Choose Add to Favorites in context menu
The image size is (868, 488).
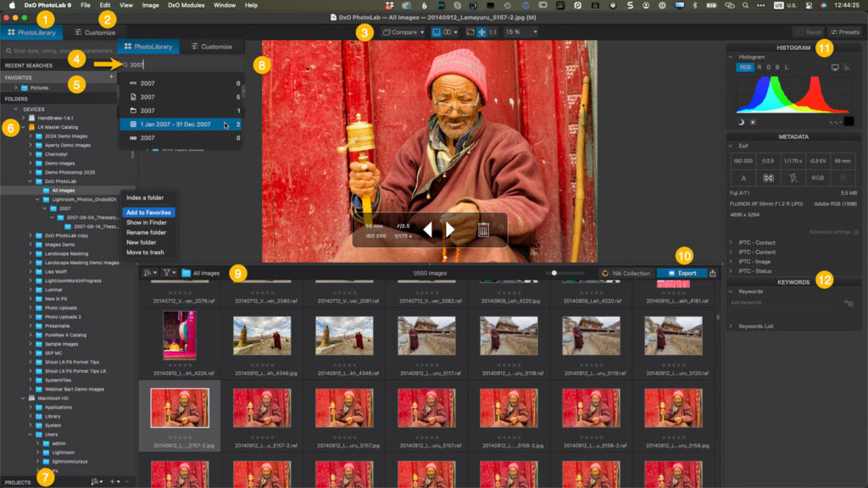148,212
